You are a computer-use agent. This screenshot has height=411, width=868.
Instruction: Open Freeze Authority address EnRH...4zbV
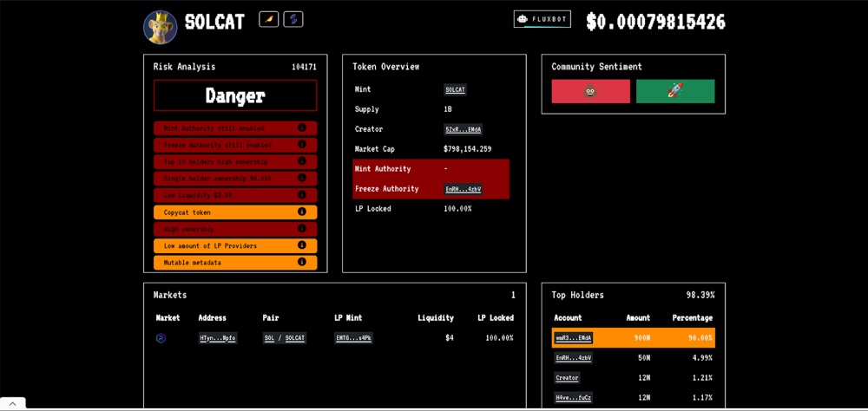coord(463,189)
